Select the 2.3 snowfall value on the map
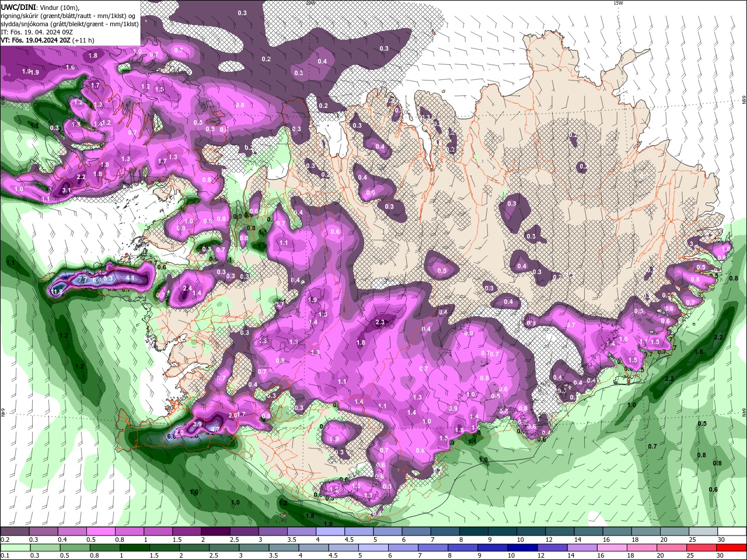Image resolution: width=747 pixels, height=560 pixels. [380, 322]
